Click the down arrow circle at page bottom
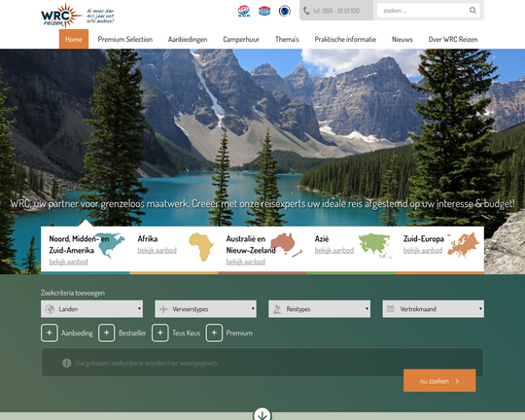Image resolution: width=525 pixels, height=420 pixels. 262,414
